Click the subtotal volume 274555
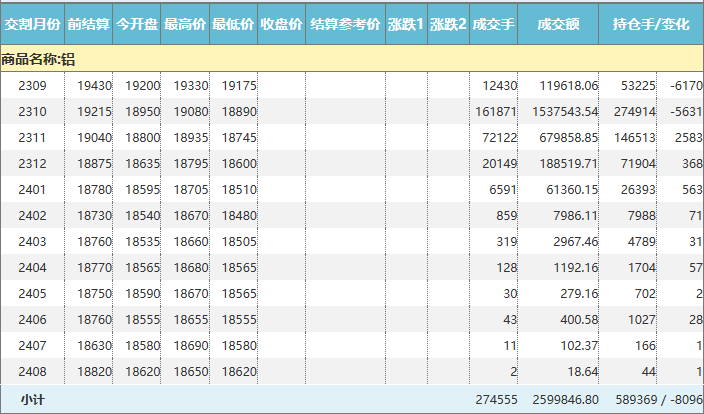Viewport: 704px width, 414px height. point(495,399)
